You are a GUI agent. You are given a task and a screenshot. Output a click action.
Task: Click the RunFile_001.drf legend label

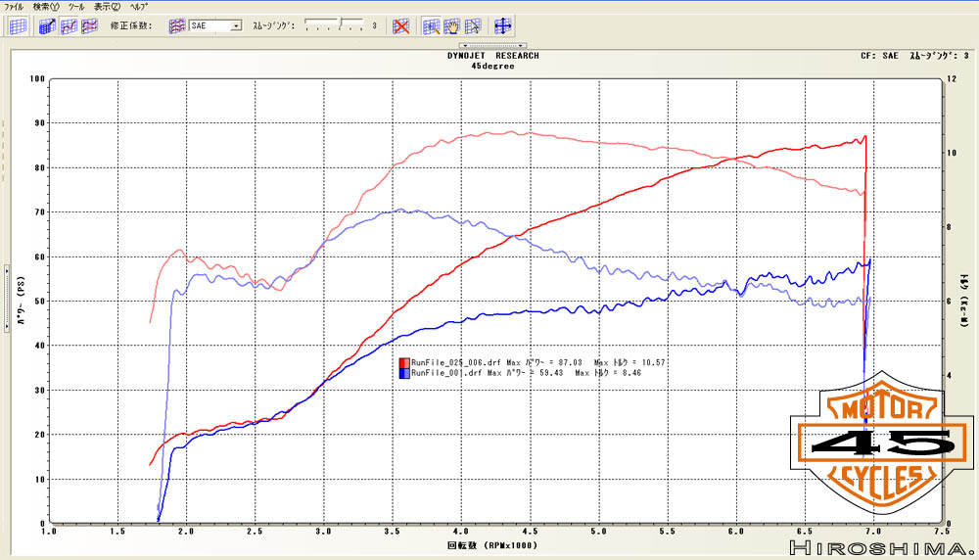[x=441, y=373]
